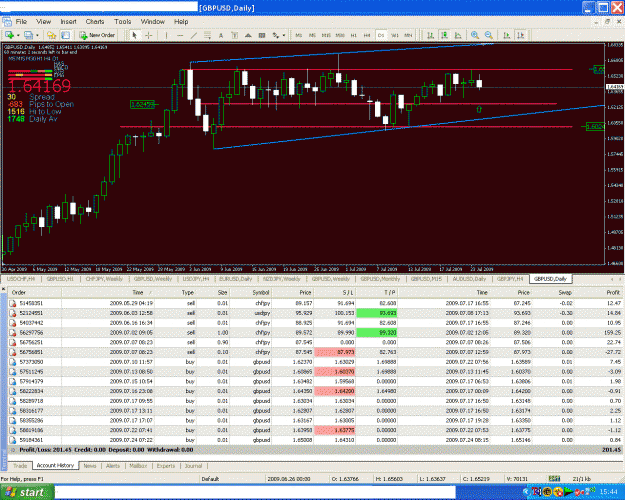625x500 pixels.
Task: Close the terminal panel with X
Action: tap(3, 289)
